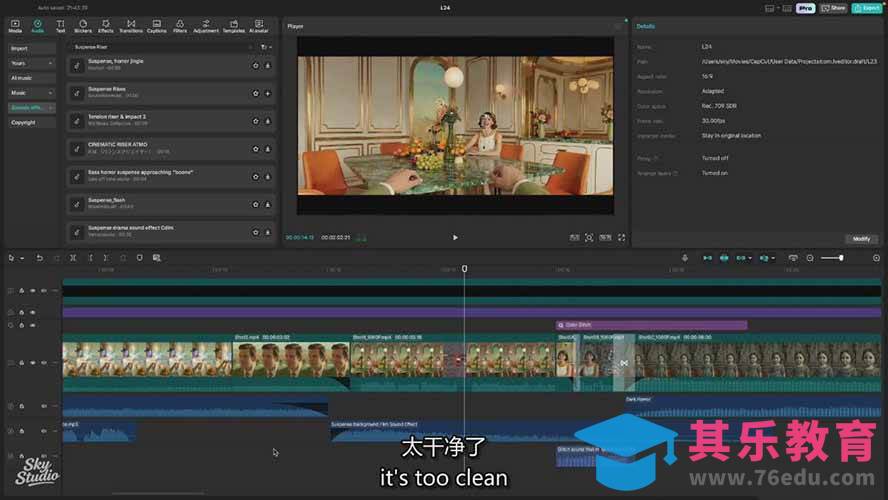Click the undo arrow in timeline toolbar
888x500 pixels.
click(40, 258)
